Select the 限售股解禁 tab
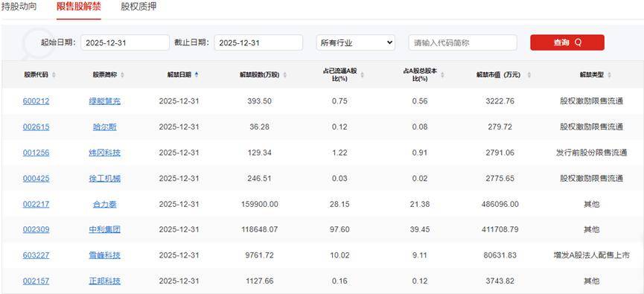 (79, 7)
